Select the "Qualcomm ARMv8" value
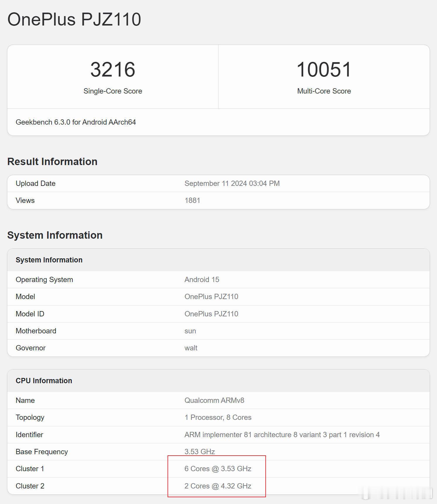Viewport: 437px width, 504px height. tap(214, 400)
